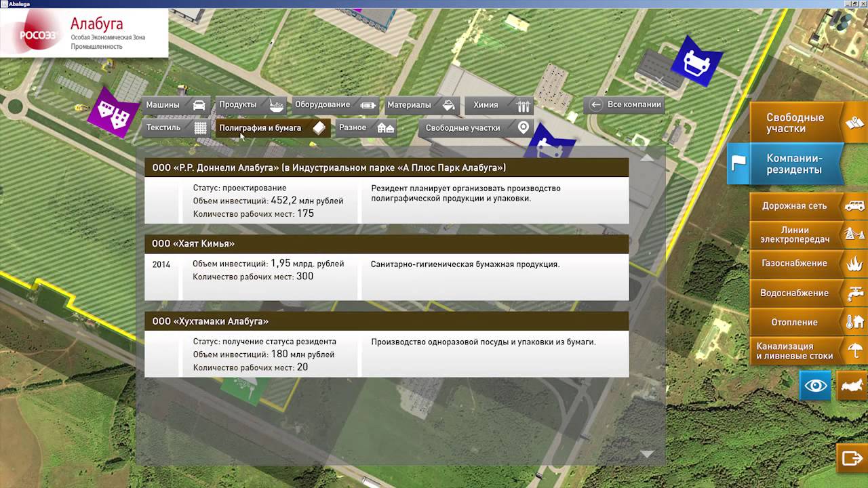This screenshot has height=488, width=868.
Task: Show the Линии электропередач layer
Action: coord(808,235)
